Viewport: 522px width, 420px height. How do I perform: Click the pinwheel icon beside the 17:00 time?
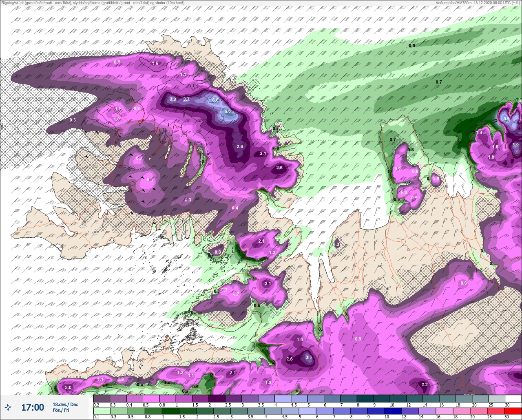[x=8, y=407]
